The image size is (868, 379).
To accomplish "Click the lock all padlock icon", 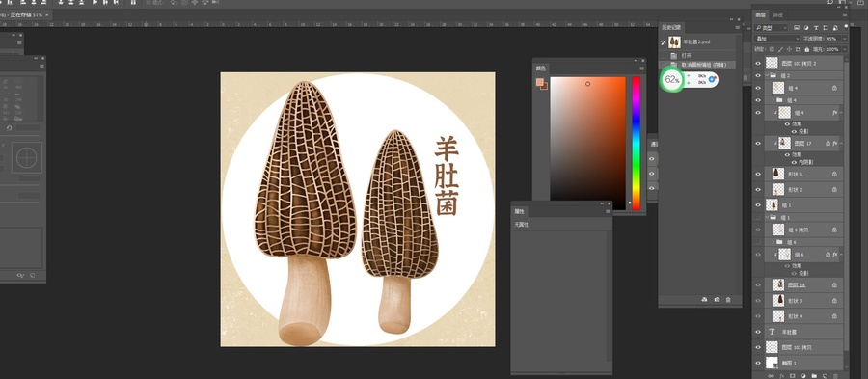I will click(x=806, y=49).
